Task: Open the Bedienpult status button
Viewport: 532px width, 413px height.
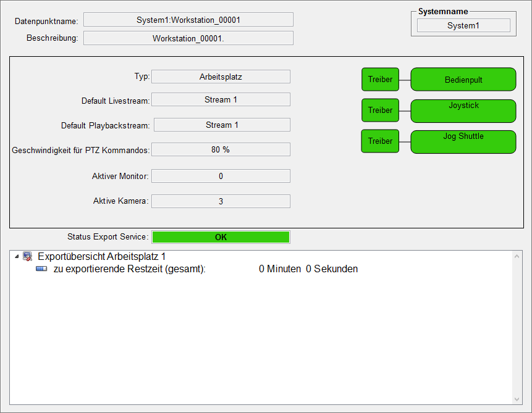Action: pos(463,80)
